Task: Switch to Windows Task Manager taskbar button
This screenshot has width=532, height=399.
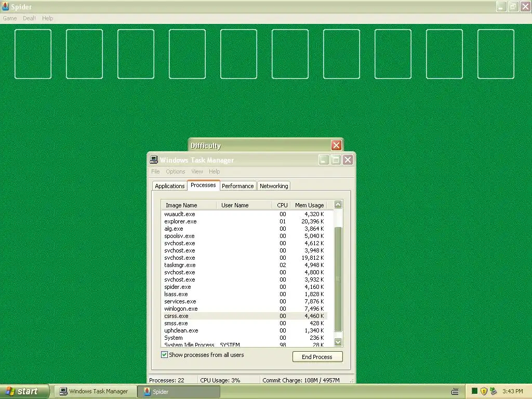Action: 96,391
